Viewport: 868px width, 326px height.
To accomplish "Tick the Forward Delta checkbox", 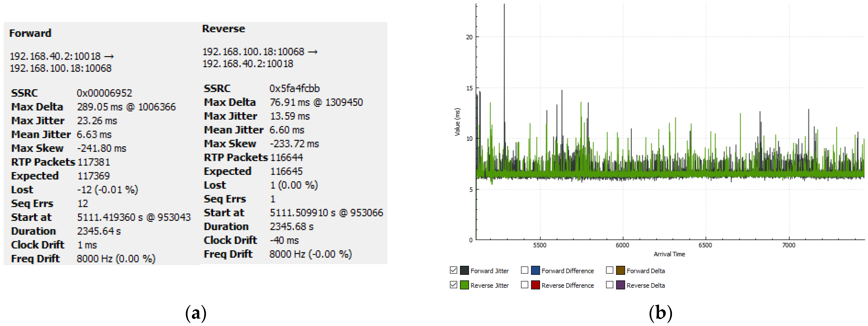I will click(x=609, y=270).
